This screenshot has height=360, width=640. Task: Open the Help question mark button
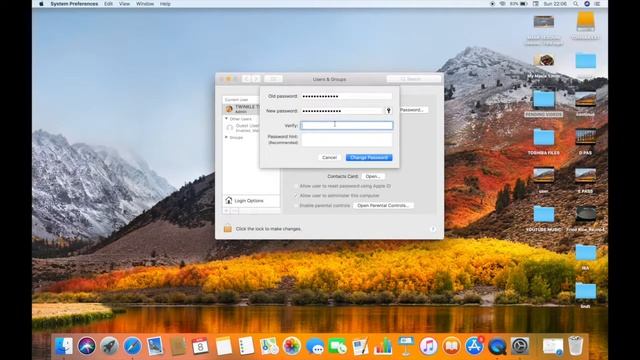click(x=433, y=229)
